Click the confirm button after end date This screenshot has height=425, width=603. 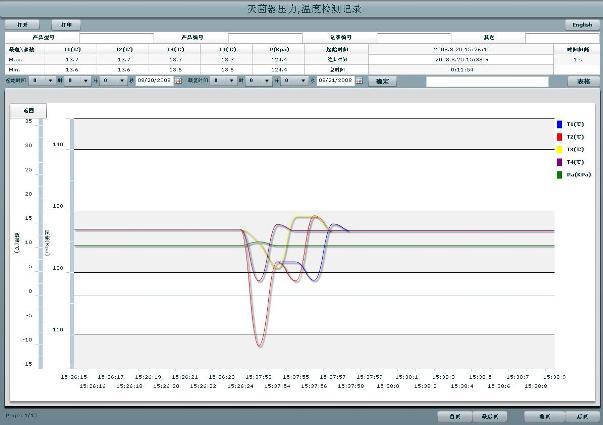click(380, 81)
